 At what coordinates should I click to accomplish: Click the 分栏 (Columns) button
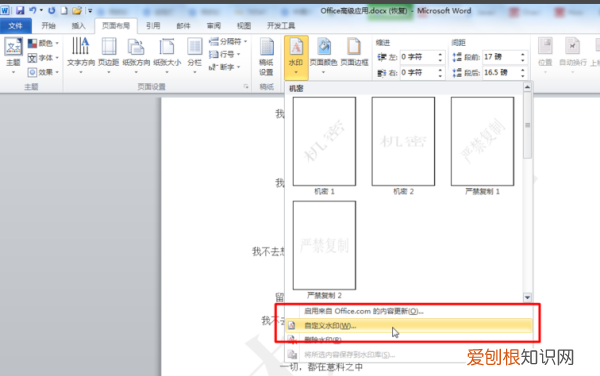[194, 55]
